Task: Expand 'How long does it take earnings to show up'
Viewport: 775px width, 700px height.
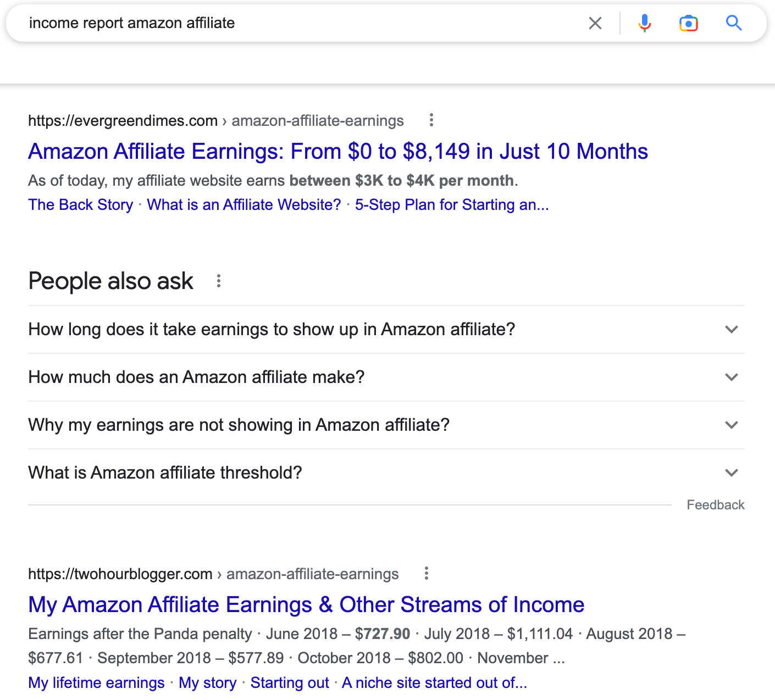Action: tap(731, 330)
